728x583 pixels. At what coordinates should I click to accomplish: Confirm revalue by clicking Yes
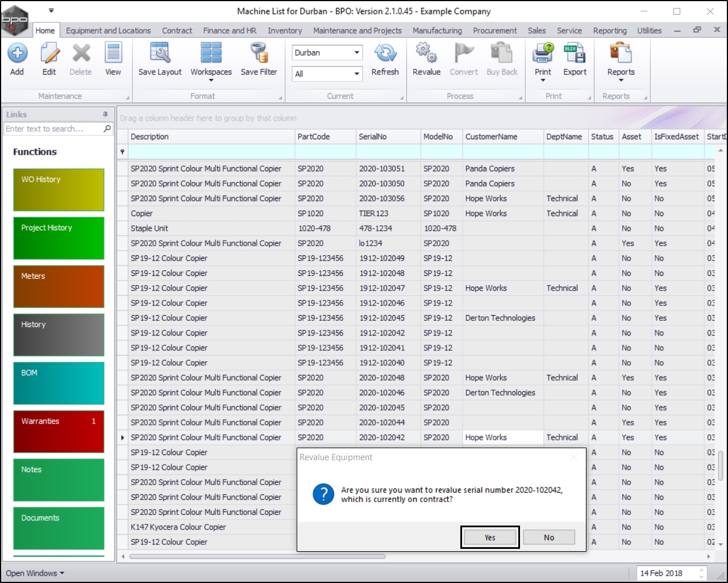coord(490,537)
